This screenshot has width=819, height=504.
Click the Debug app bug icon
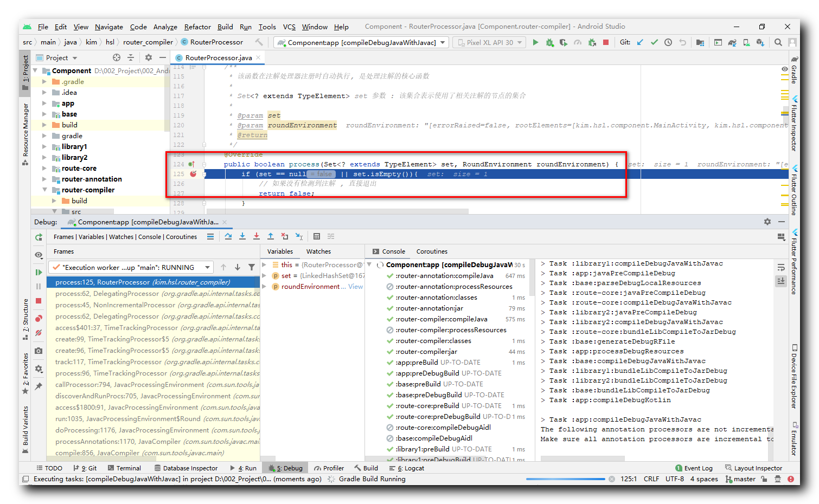[x=549, y=42]
